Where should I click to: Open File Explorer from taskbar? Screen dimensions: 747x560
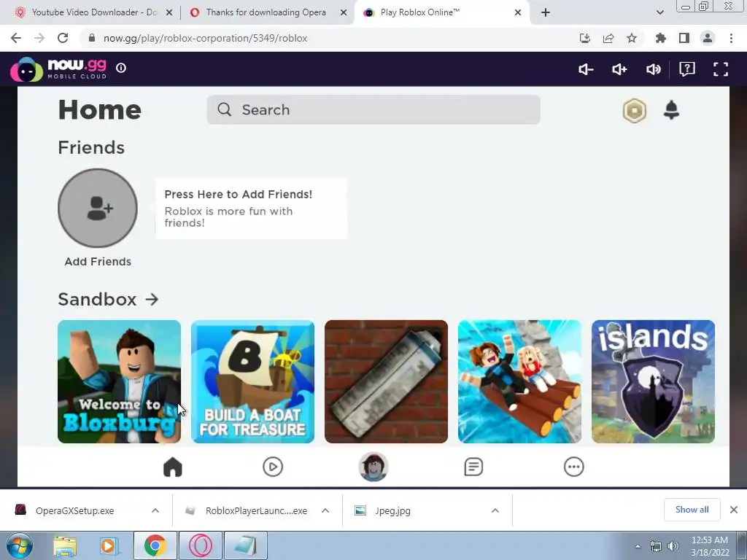65,545
